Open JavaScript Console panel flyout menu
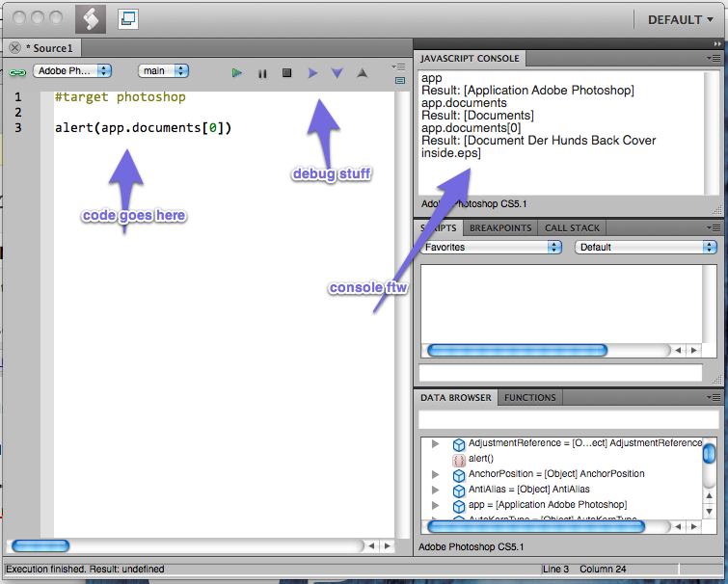Viewport: 728px width, 584px height. (715, 59)
